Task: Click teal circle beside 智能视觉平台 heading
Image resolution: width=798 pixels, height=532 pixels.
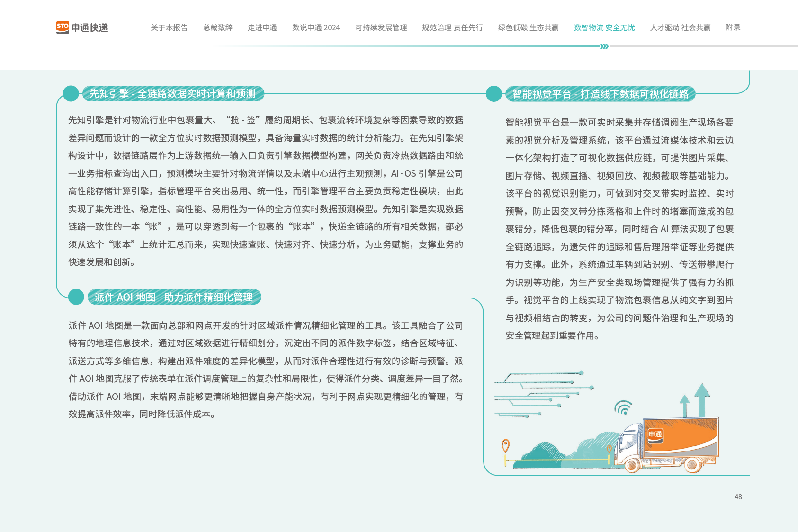Action: click(x=493, y=94)
